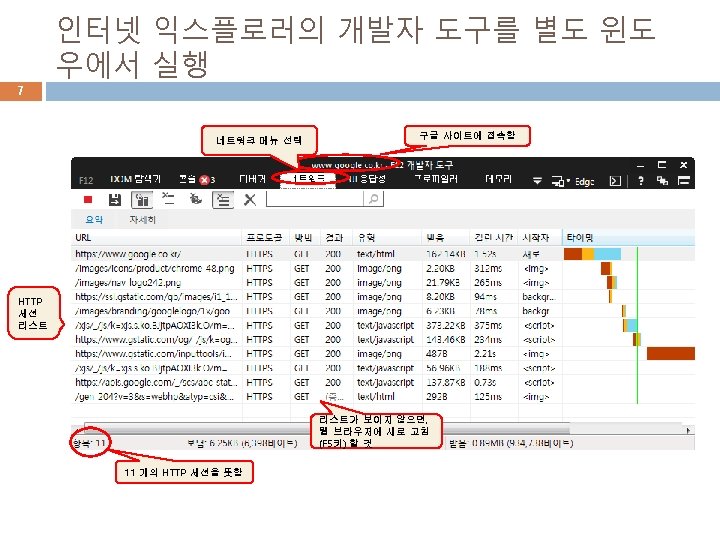Open the F12 menu label
720x540 pixels.
(x=86, y=180)
